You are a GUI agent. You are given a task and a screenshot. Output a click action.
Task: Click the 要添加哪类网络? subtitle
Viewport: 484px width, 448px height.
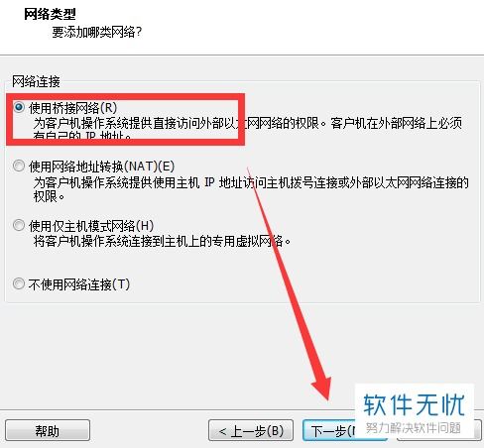point(97,32)
